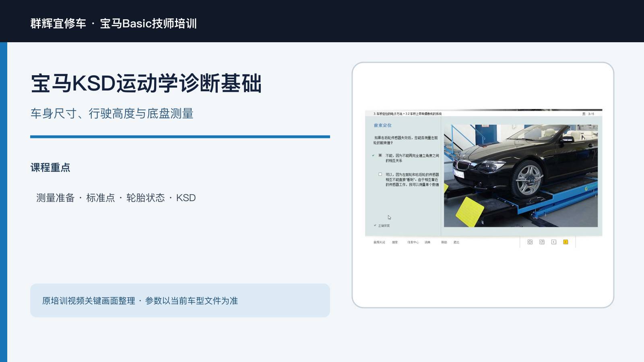Click the line 测量准备 · 标准点 · 轮胎状态 · KSD

point(116,198)
